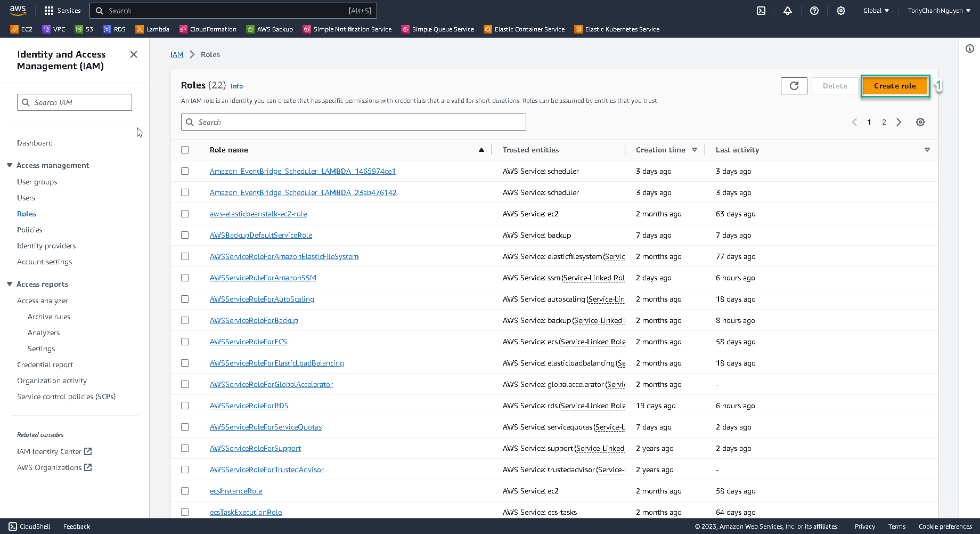Open CloudShell in the footer
The height and width of the screenshot is (534, 980).
coord(30,527)
